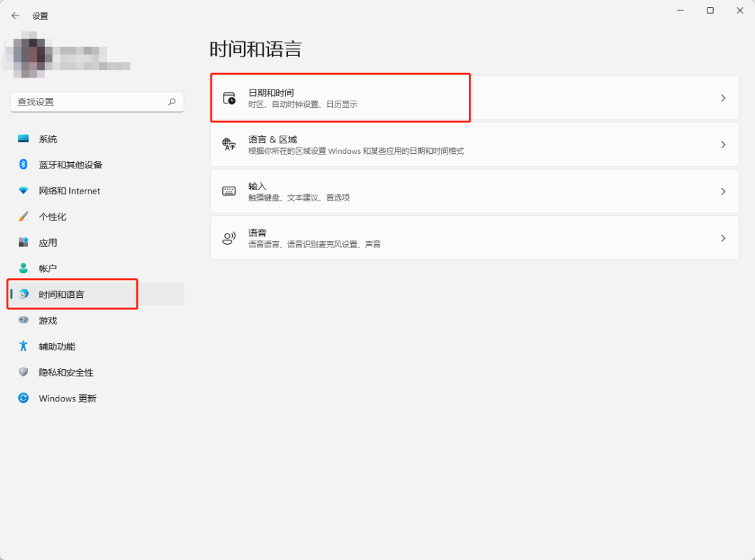Click the 语言 & 区域 description about Windows 日期和时间格式

tap(357, 151)
